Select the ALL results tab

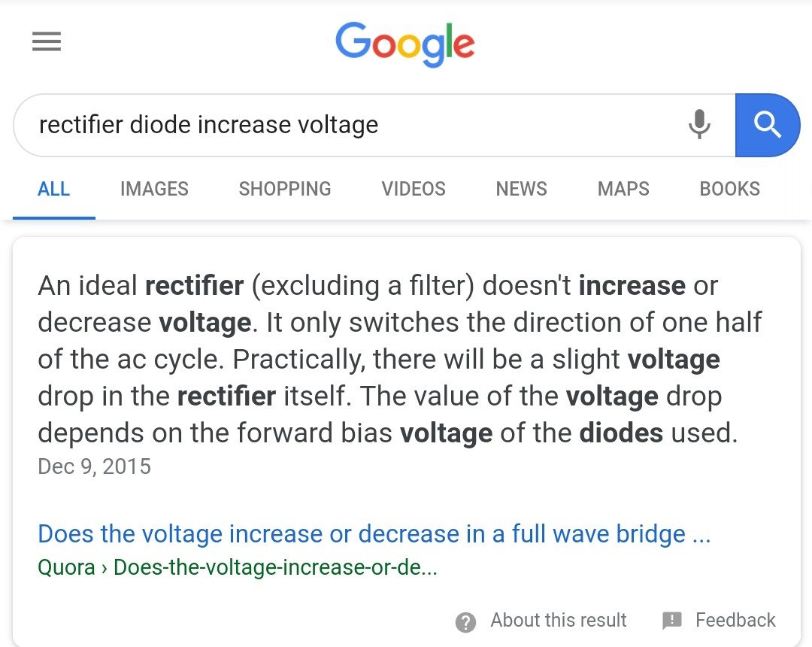pos(54,189)
